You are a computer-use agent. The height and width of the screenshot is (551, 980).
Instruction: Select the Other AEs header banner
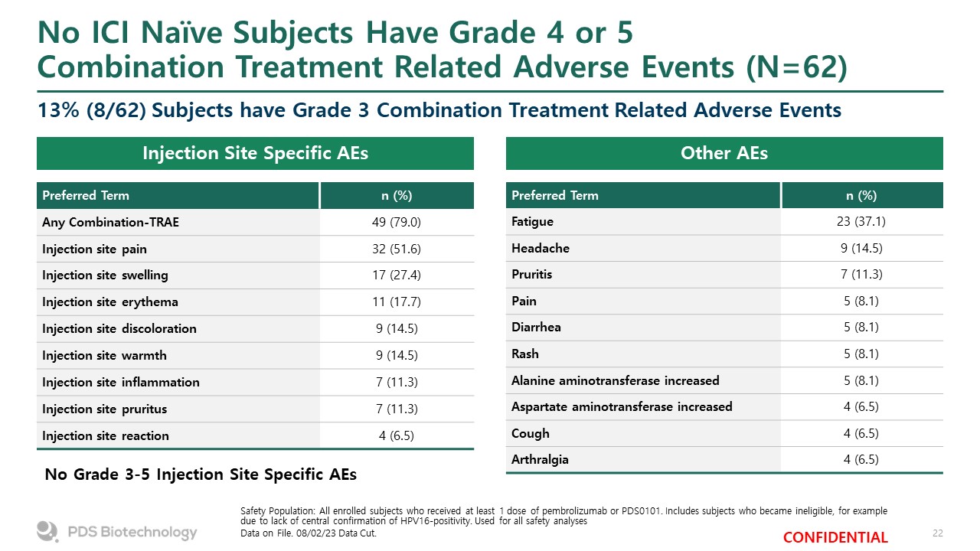(724, 153)
